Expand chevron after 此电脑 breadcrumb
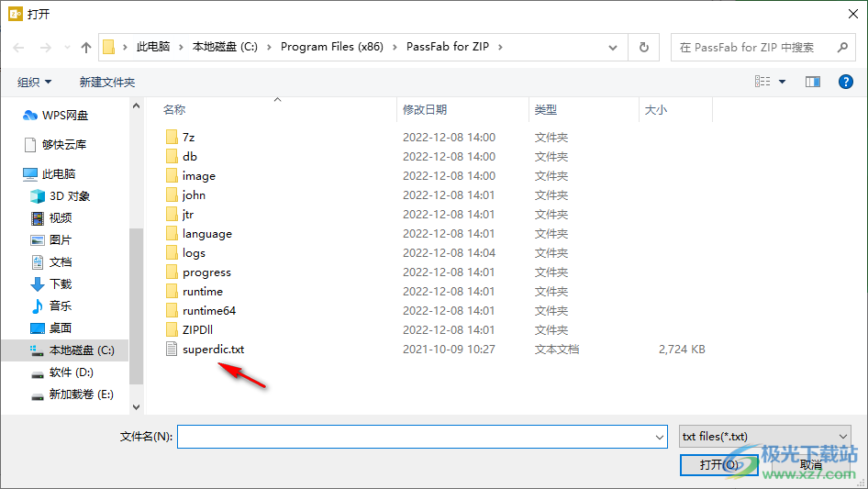 click(181, 47)
